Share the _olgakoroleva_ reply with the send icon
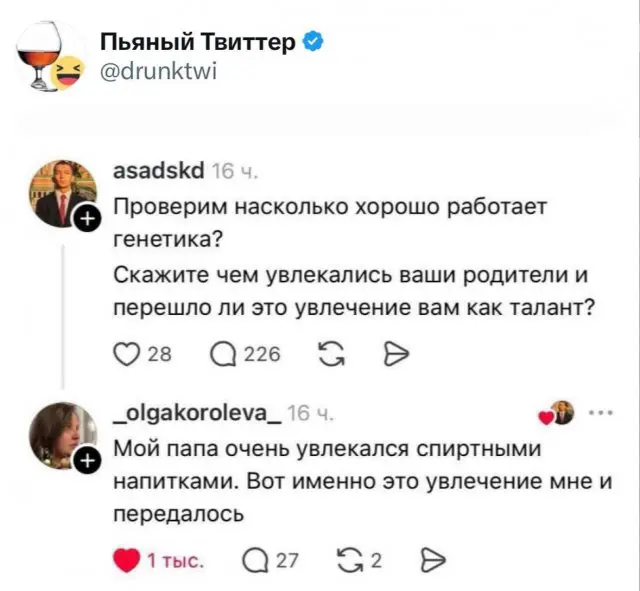640x591 pixels. coord(432,561)
